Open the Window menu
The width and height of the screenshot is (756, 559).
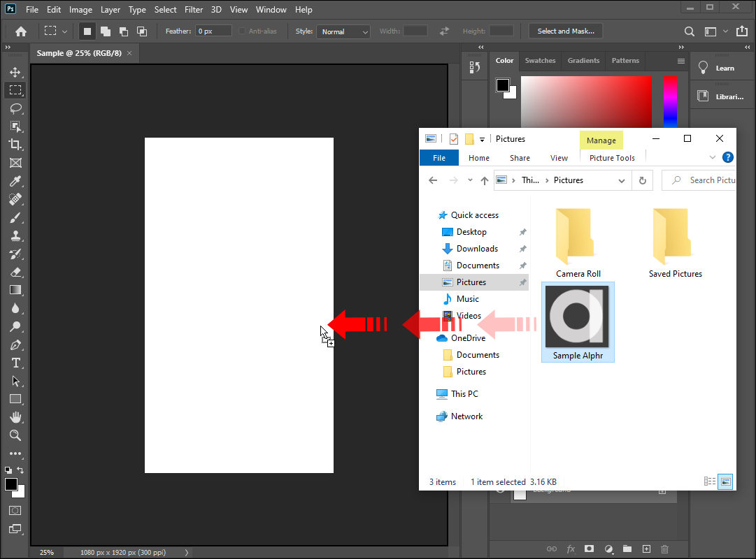(271, 10)
